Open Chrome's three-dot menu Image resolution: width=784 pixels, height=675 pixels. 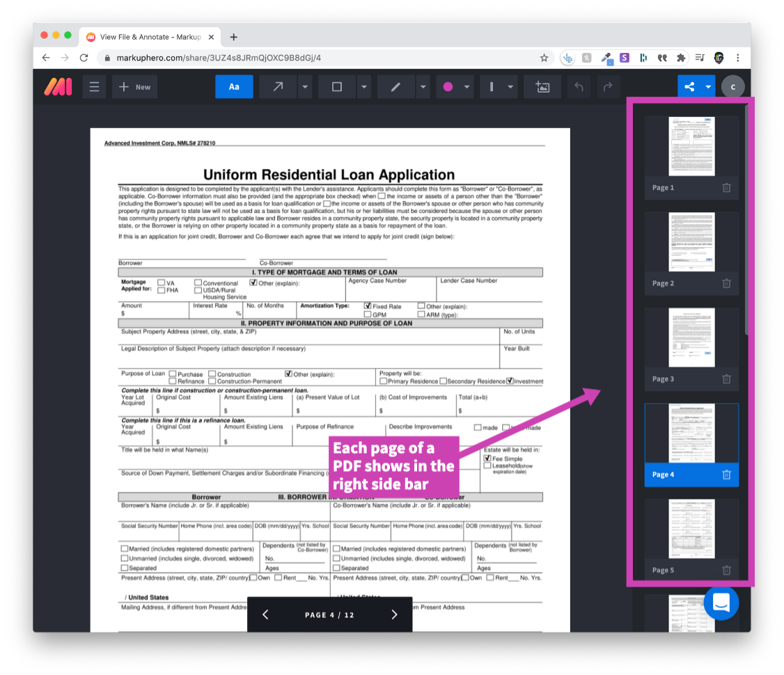click(738, 58)
